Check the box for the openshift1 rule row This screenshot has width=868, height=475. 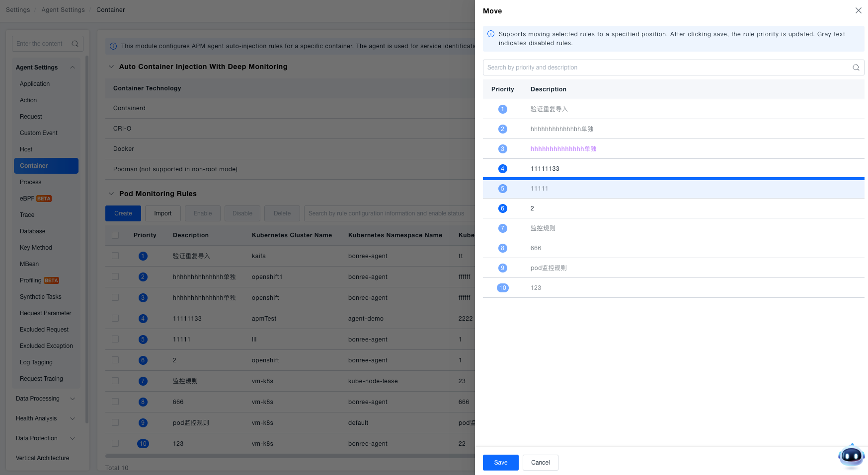pos(115,276)
